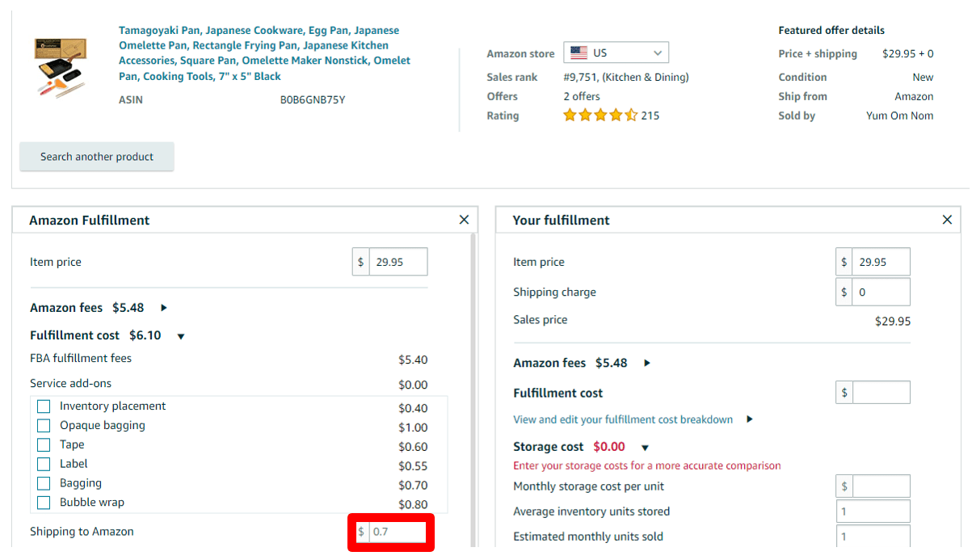The height and width of the screenshot is (560, 972).
Task: Click the Average inventory units stored field
Action: click(873, 512)
